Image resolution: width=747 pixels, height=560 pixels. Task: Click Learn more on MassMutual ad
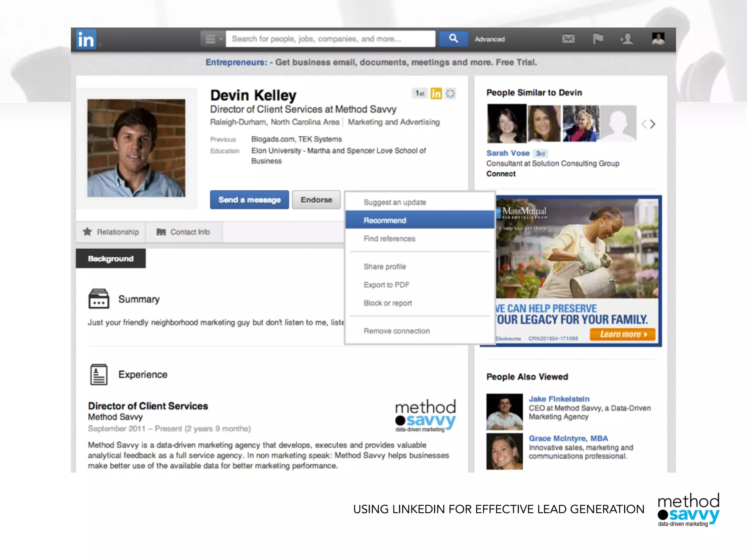[622, 334]
